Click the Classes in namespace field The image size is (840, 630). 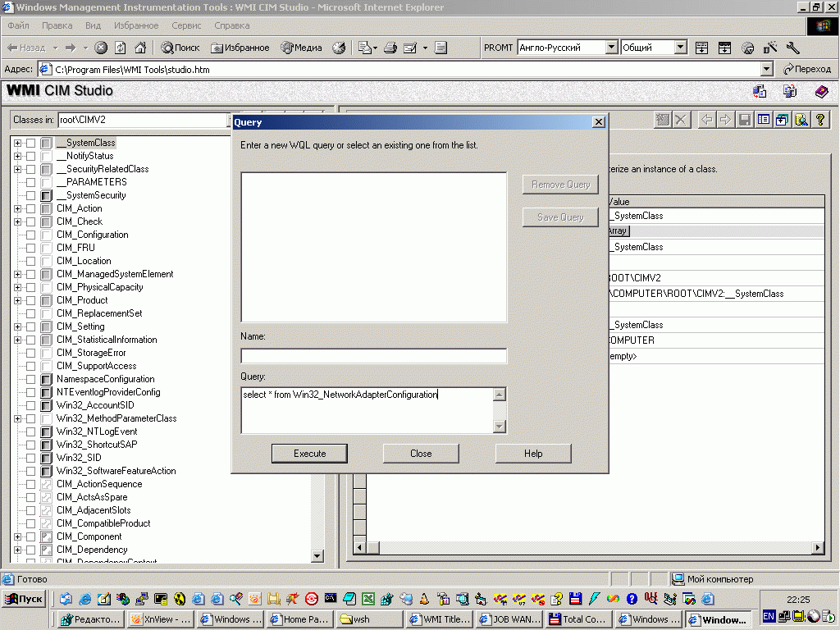coord(143,120)
